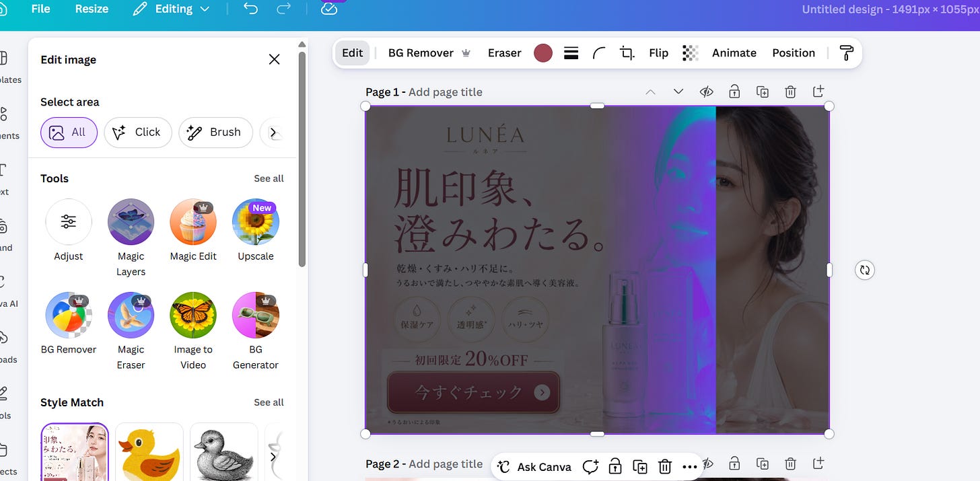Open the Editing mode dropdown

(x=171, y=9)
